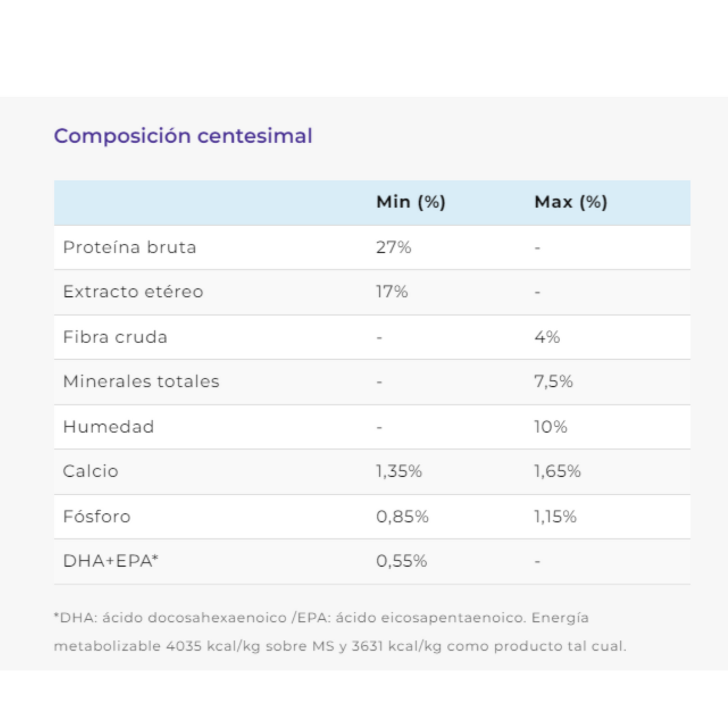Click the DHA footnote text below table

[x=340, y=632]
